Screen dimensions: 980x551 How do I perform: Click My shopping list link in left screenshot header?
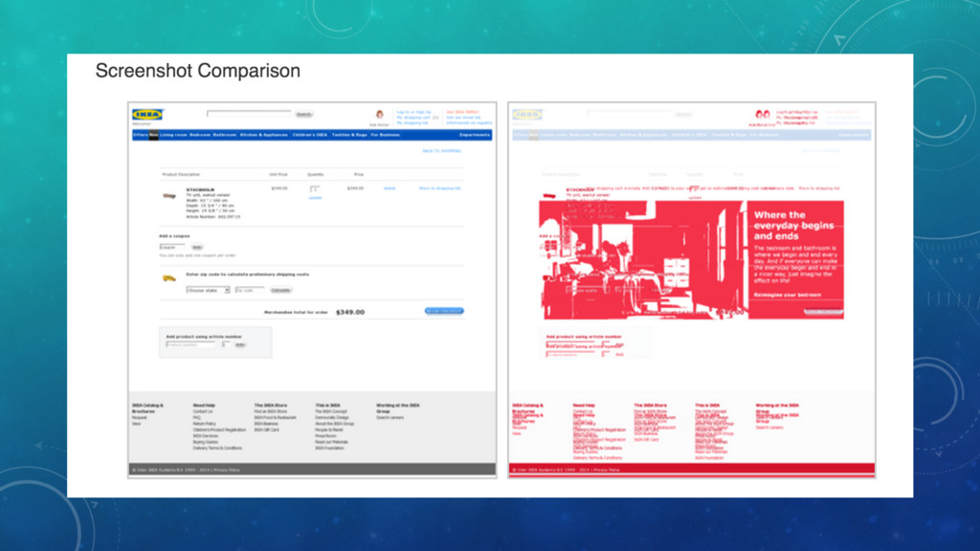tap(412, 122)
